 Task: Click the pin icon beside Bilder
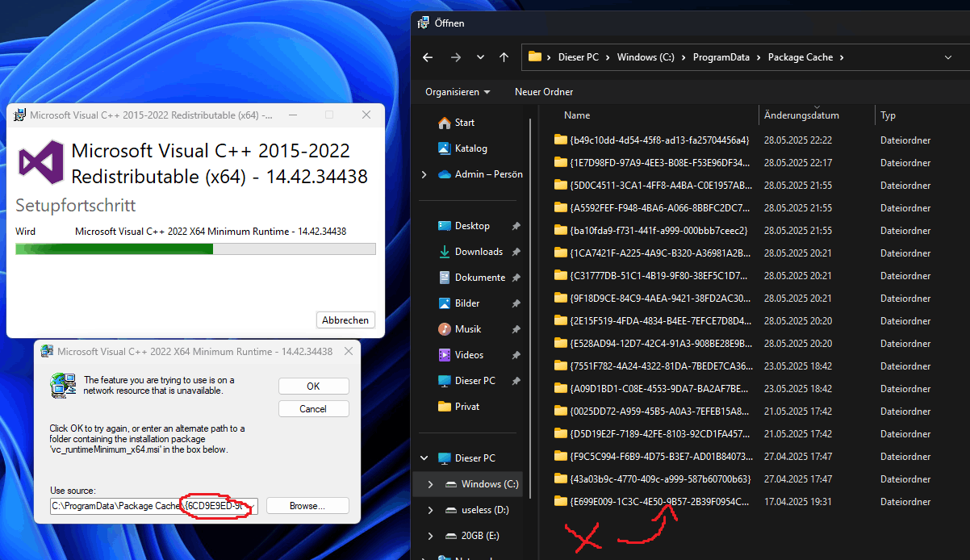(x=516, y=303)
